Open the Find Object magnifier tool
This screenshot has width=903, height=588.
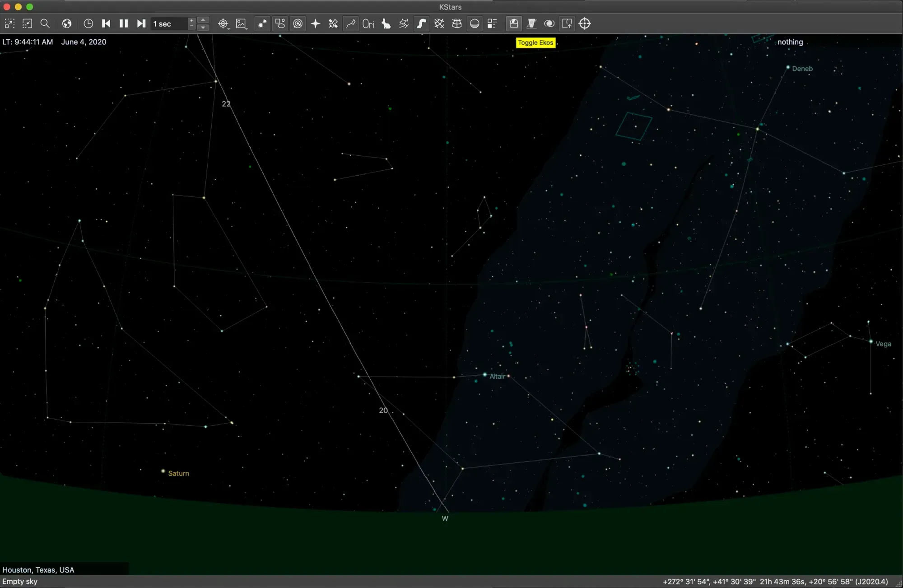click(x=45, y=23)
